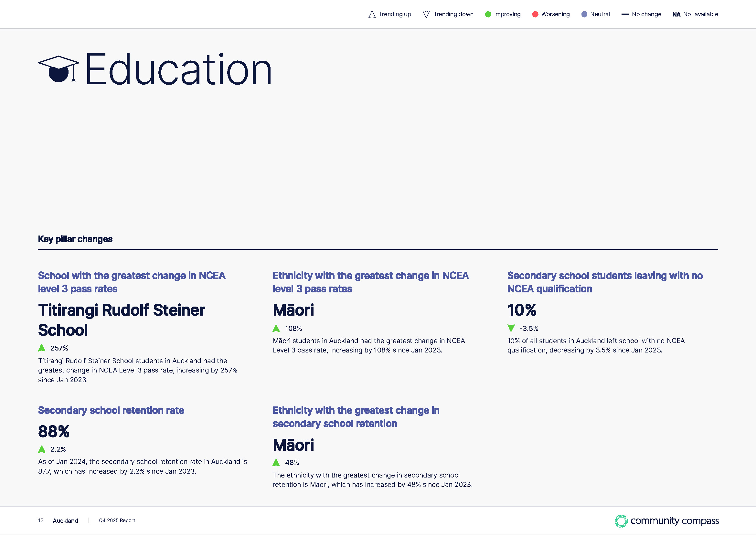The image size is (756, 535).
Task: Click the Q4 2025 Report footer text
Action: coord(117,520)
